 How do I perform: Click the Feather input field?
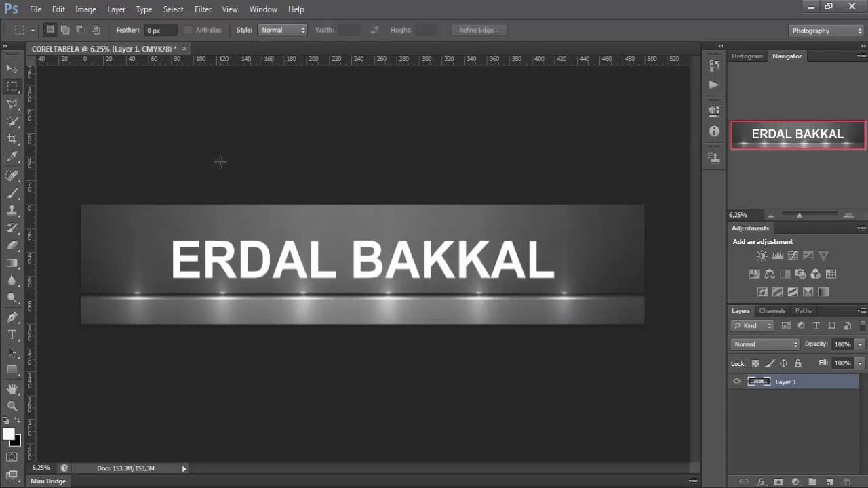[160, 30]
